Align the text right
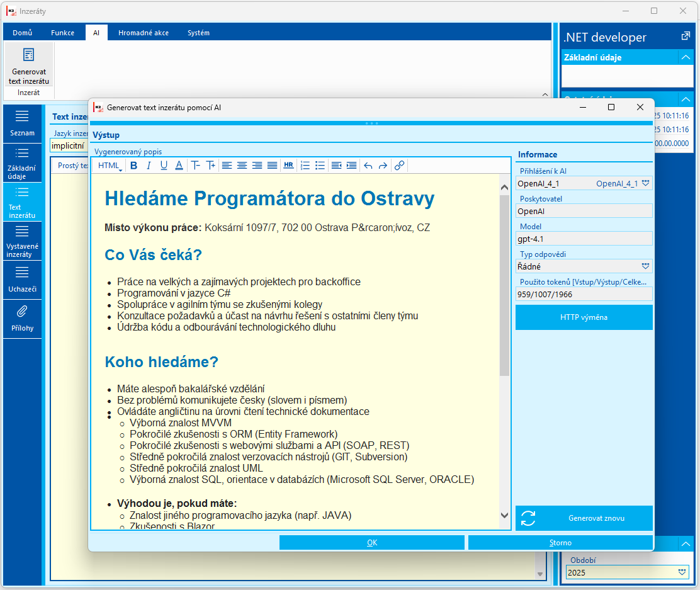The image size is (700, 590). point(257,166)
